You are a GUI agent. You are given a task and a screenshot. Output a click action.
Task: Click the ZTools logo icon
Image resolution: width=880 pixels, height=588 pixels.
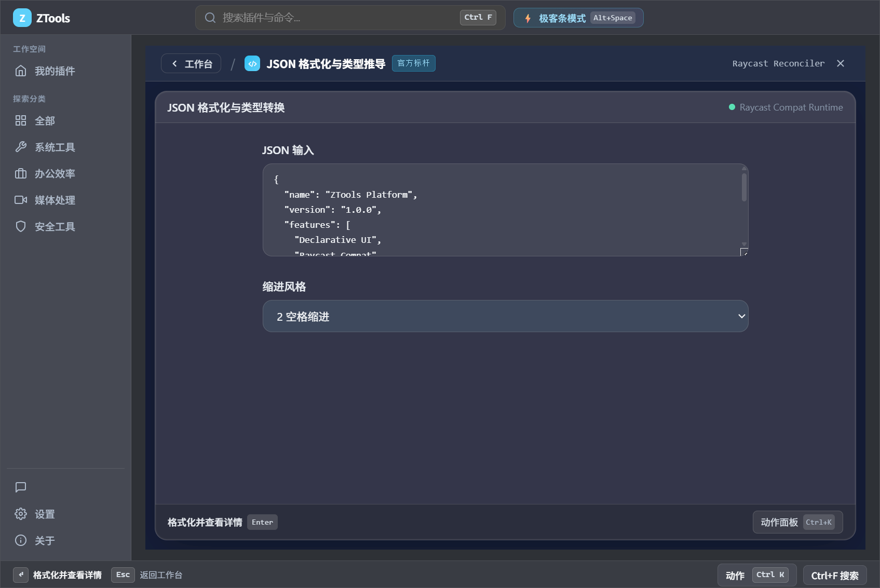pyautogui.click(x=22, y=18)
